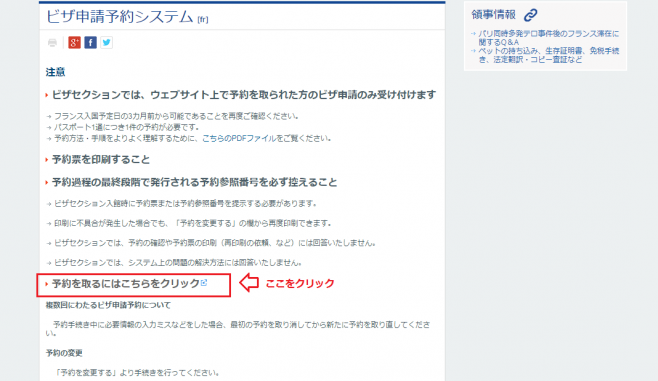Image resolution: width=658 pixels, height=381 pixels.
Task: Open ペットの持ち込み、生存証明書 sidebar link
Action: [548, 55]
